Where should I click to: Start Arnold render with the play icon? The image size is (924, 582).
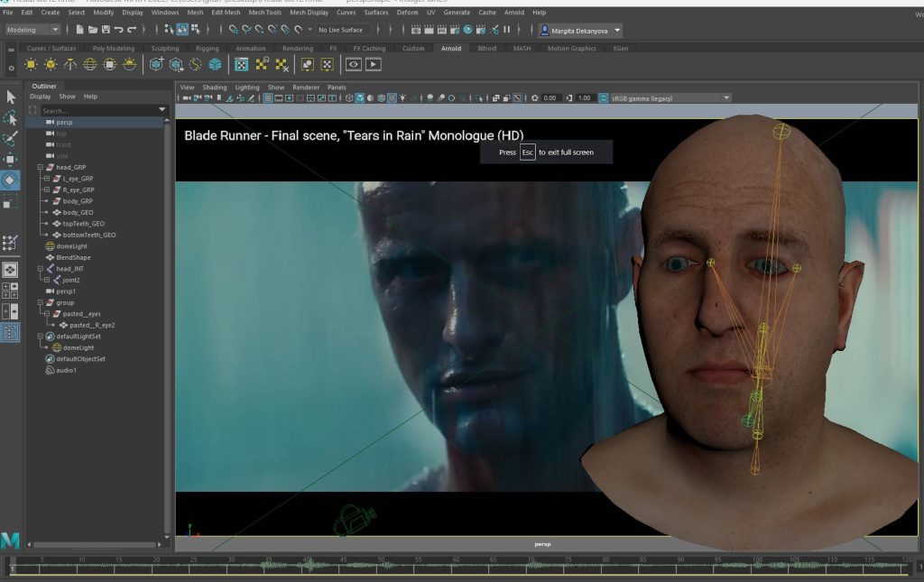click(373, 65)
